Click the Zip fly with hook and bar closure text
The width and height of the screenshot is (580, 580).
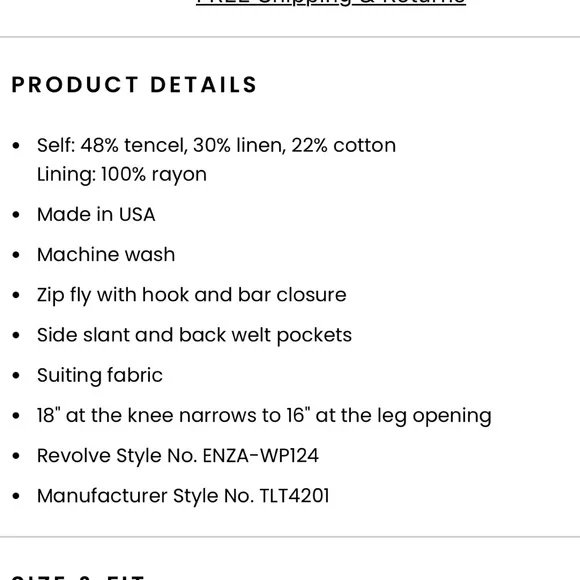coord(192,295)
